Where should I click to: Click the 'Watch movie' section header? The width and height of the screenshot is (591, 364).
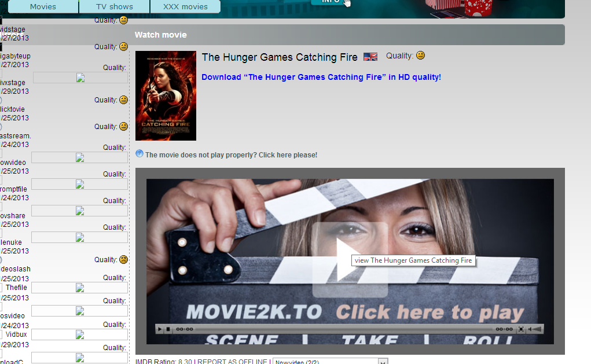click(x=161, y=35)
